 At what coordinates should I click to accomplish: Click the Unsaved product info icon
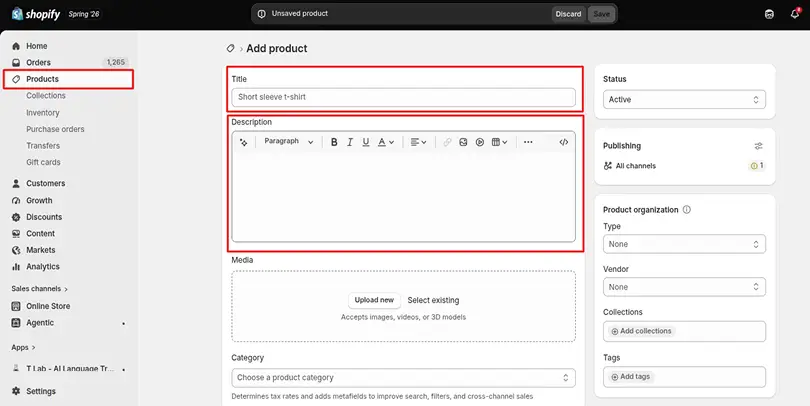(x=262, y=14)
